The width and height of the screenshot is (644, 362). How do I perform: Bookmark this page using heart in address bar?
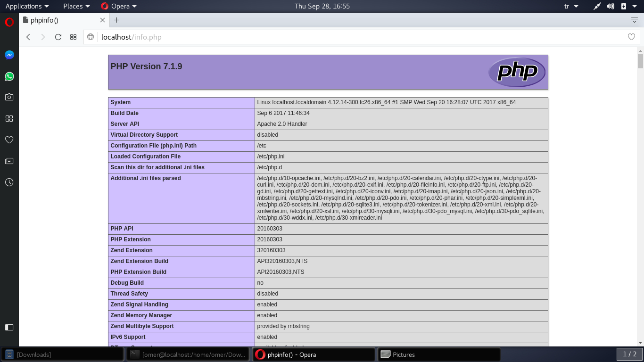[x=631, y=37]
